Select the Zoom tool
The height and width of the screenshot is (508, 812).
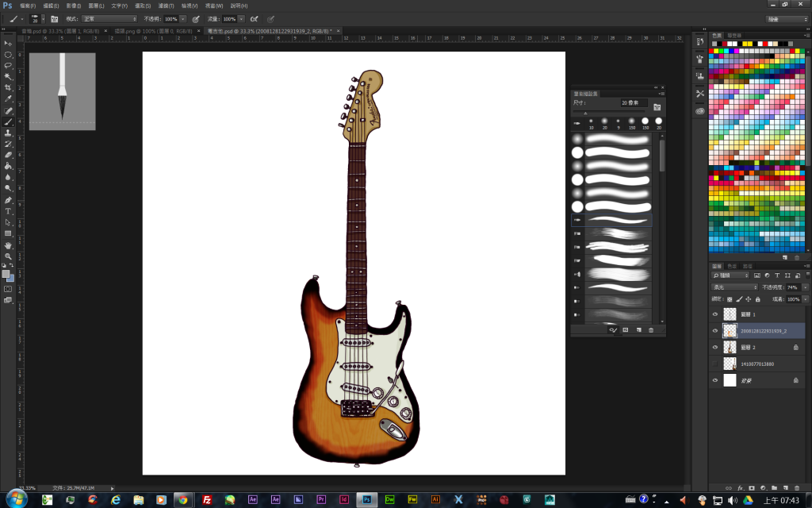point(8,256)
